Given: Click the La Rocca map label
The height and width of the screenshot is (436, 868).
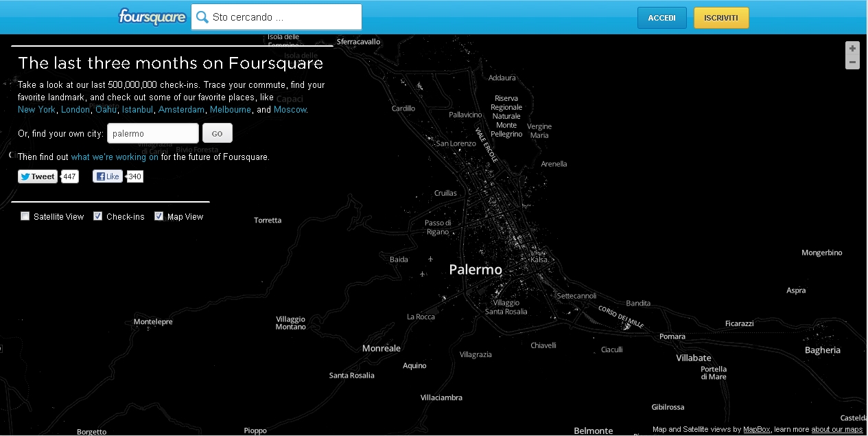Looking at the screenshot, I should (x=421, y=317).
